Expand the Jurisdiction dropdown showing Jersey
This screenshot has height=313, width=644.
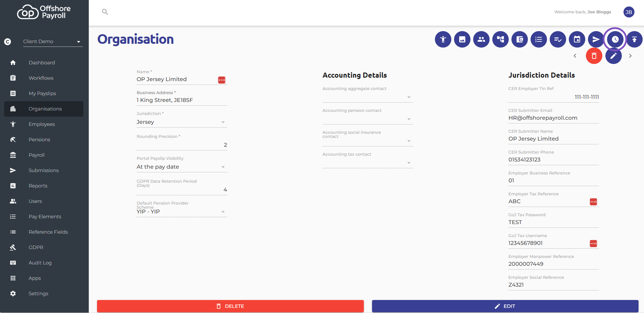tap(182, 122)
